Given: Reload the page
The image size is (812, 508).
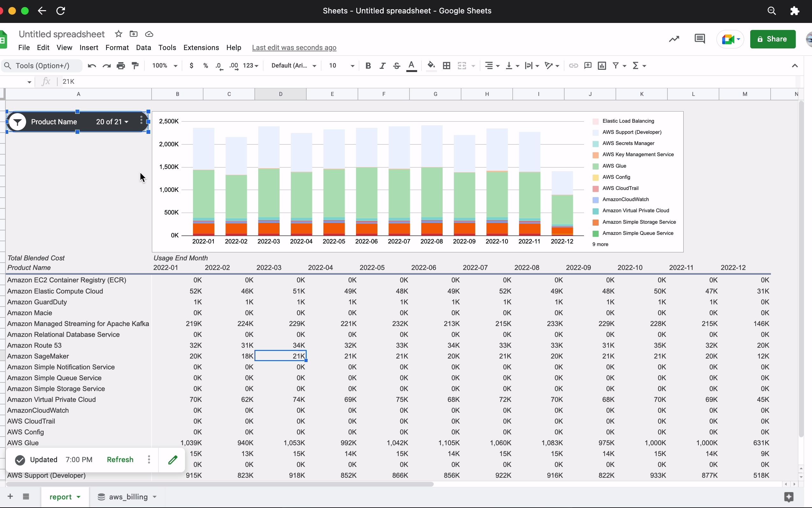Looking at the screenshot, I should click(61, 11).
